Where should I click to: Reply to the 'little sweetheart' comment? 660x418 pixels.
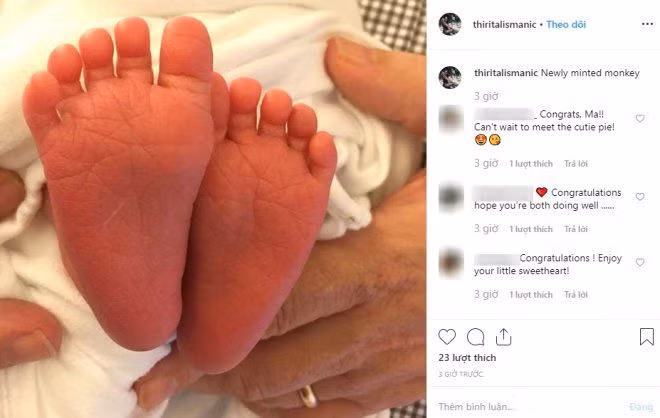tap(576, 295)
